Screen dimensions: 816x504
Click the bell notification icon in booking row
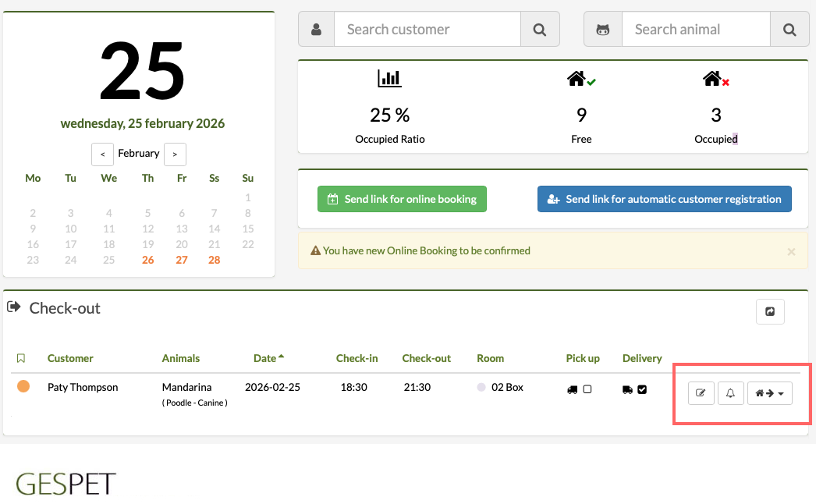(730, 393)
